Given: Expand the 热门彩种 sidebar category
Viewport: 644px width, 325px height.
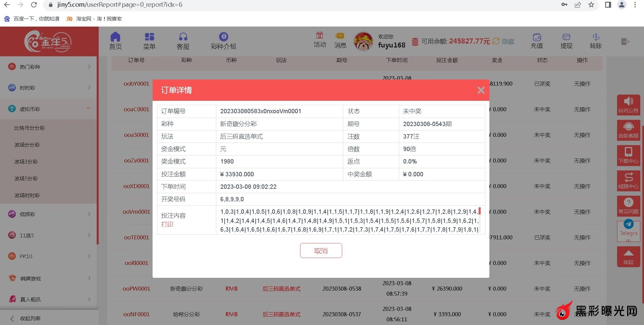Looking at the screenshot, I should coord(49,67).
